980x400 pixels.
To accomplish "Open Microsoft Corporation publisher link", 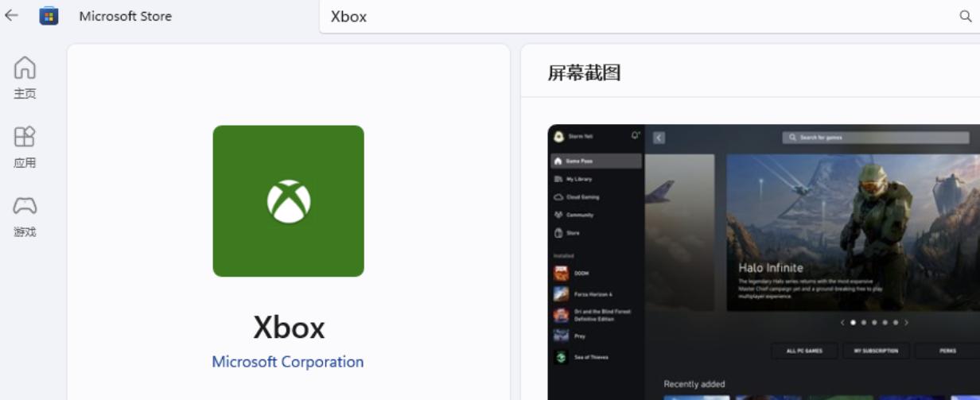I will (x=288, y=362).
